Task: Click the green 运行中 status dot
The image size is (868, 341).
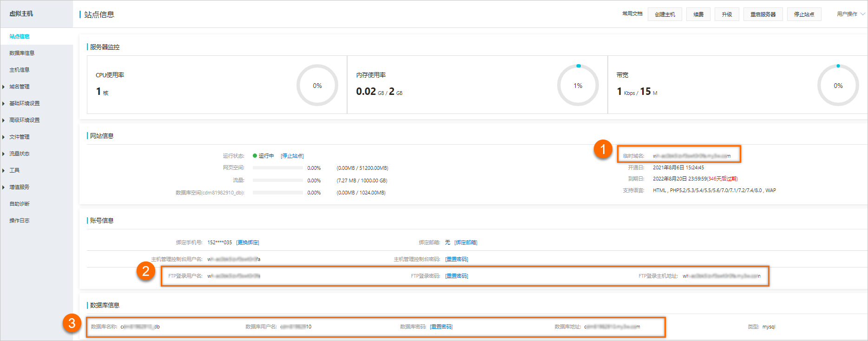Action: [255, 156]
